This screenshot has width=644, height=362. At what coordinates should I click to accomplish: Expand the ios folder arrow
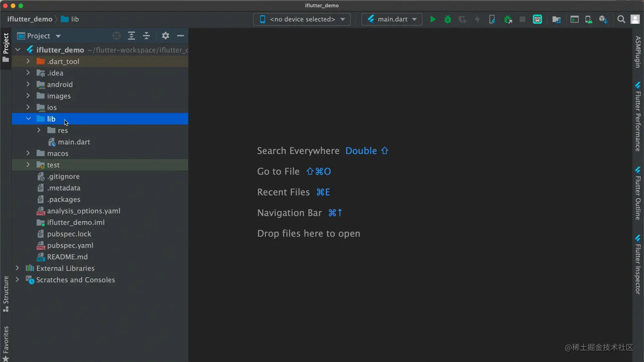[28, 107]
